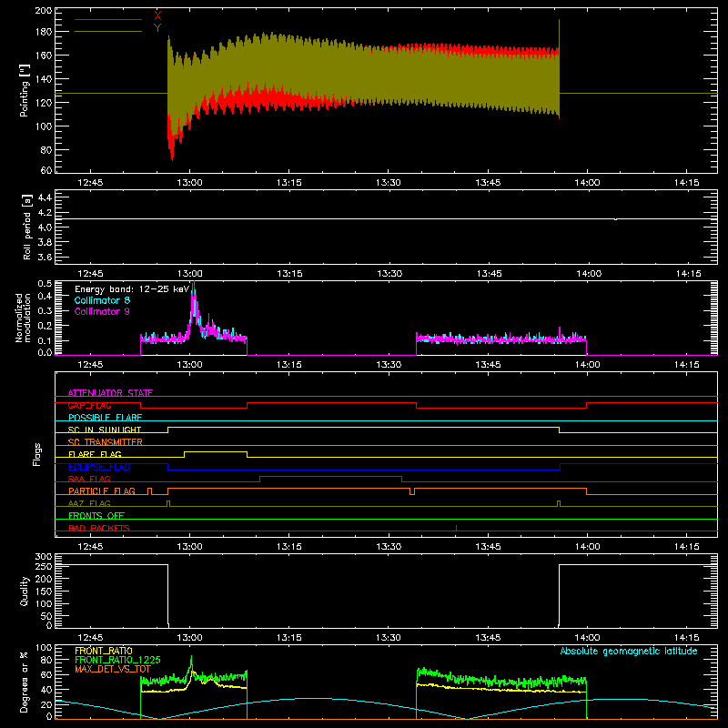
Task: Click the GAP_FLAG label
Action: (x=89, y=405)
